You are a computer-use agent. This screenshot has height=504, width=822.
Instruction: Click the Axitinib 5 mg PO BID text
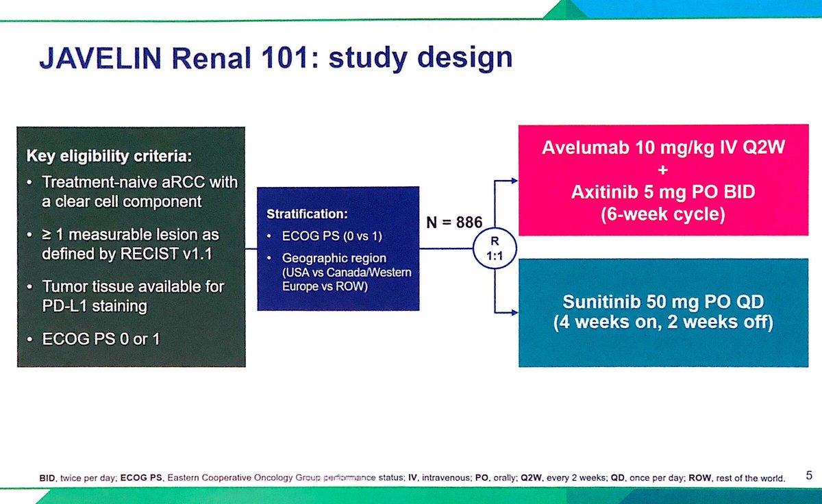[x=663, y=192]
